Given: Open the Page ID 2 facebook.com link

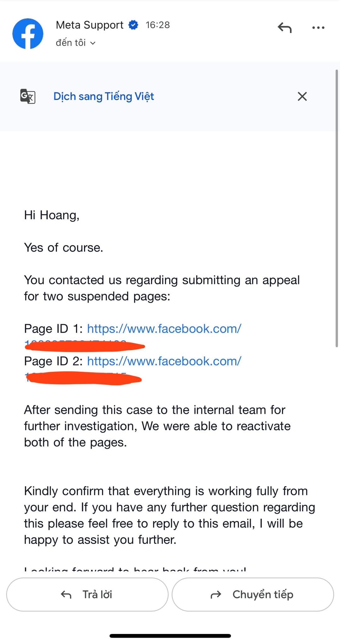Looking at the screenshot, I should click(x=164, y=361).
